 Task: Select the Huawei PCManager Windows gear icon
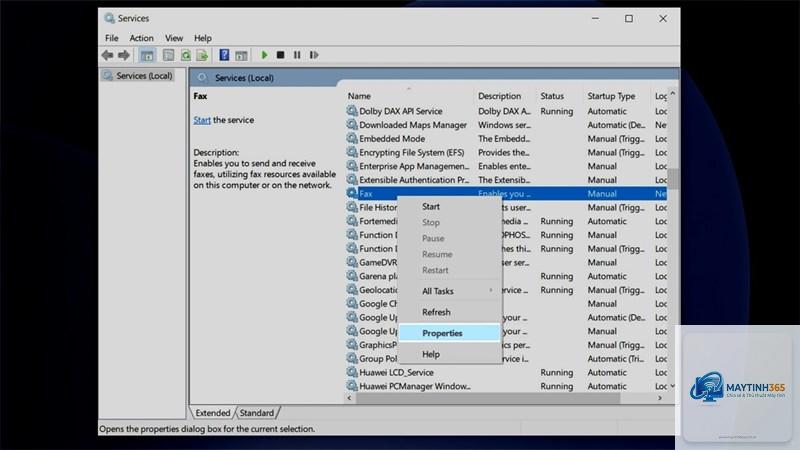pyautogui.click(x=352, y=386)
